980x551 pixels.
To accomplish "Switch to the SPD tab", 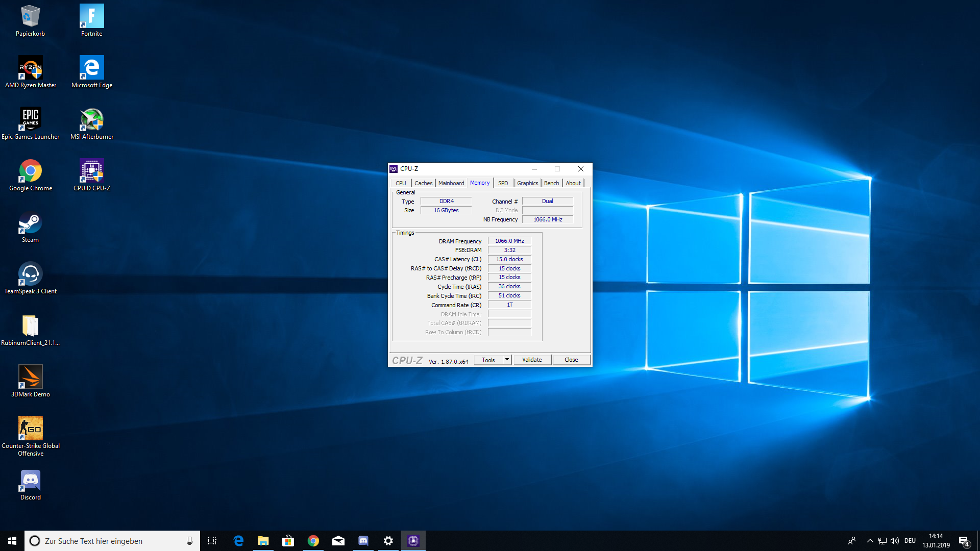I will pos(503,183).
